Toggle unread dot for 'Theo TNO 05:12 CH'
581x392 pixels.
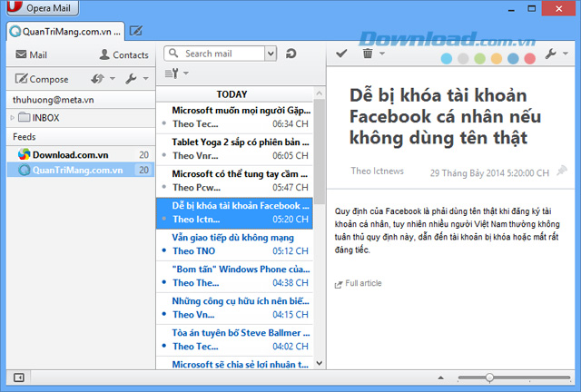164,250
